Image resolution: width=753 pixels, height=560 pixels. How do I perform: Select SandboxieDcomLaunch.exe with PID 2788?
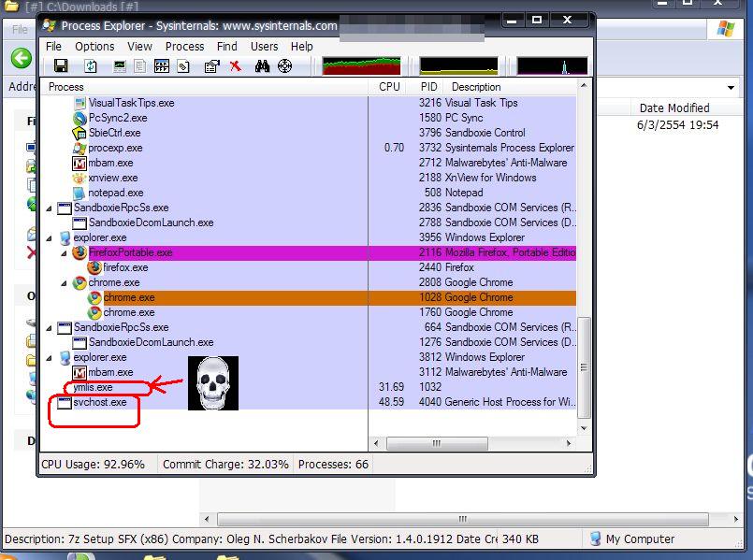click(x=308, y=223)
